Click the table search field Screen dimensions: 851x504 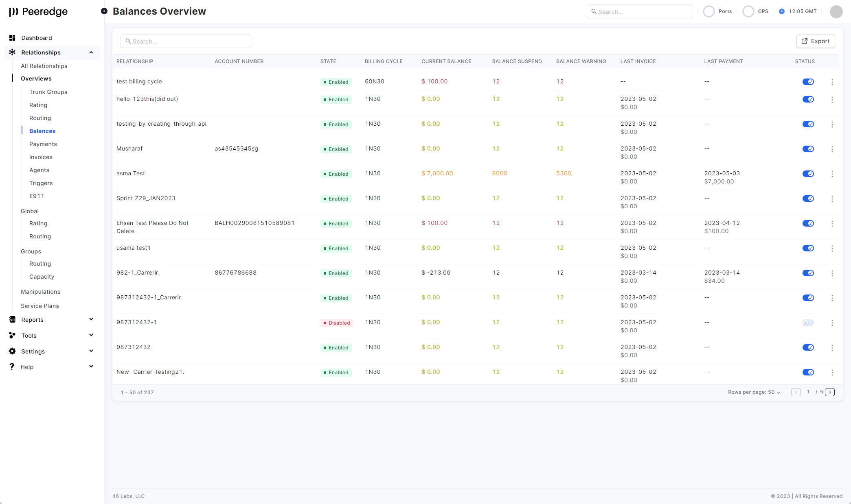[x=186, y=41]
